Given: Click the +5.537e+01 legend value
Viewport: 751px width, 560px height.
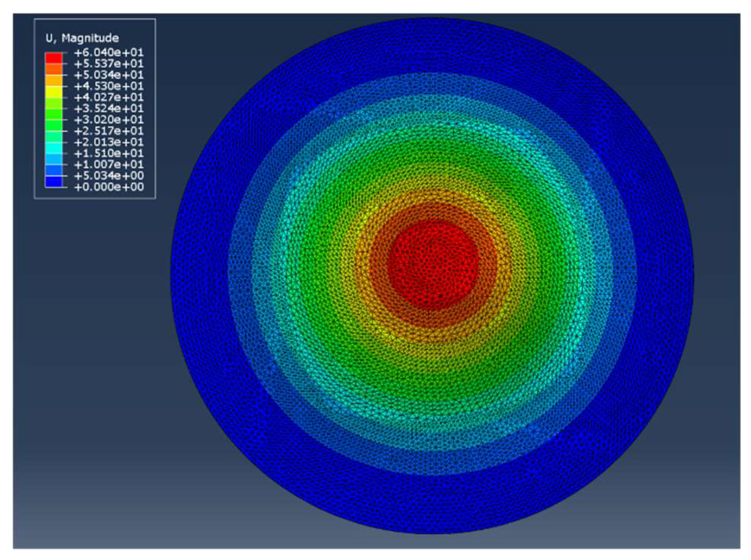Looking at the screenshot, I should point(109,63).
